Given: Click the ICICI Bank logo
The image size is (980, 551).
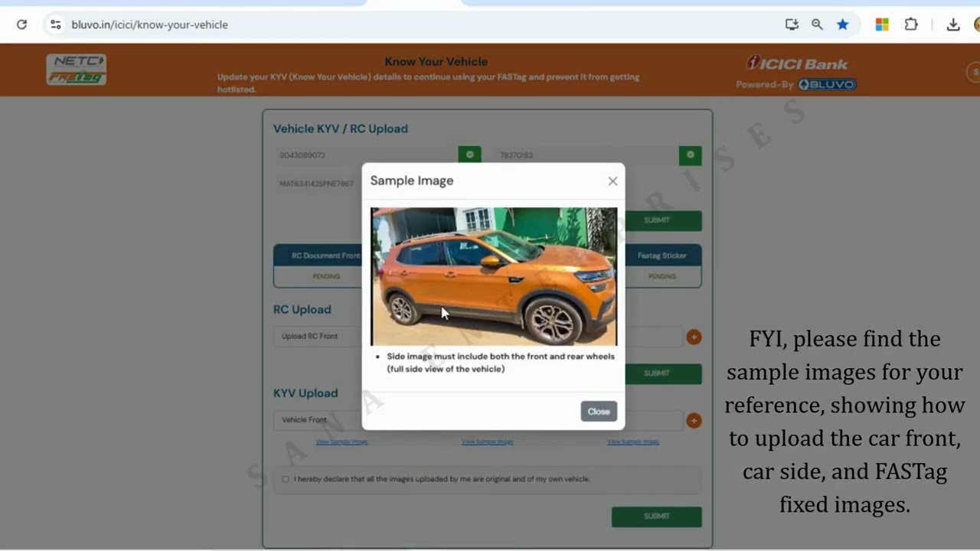Looking at the screenshot, I should point(797,63).
